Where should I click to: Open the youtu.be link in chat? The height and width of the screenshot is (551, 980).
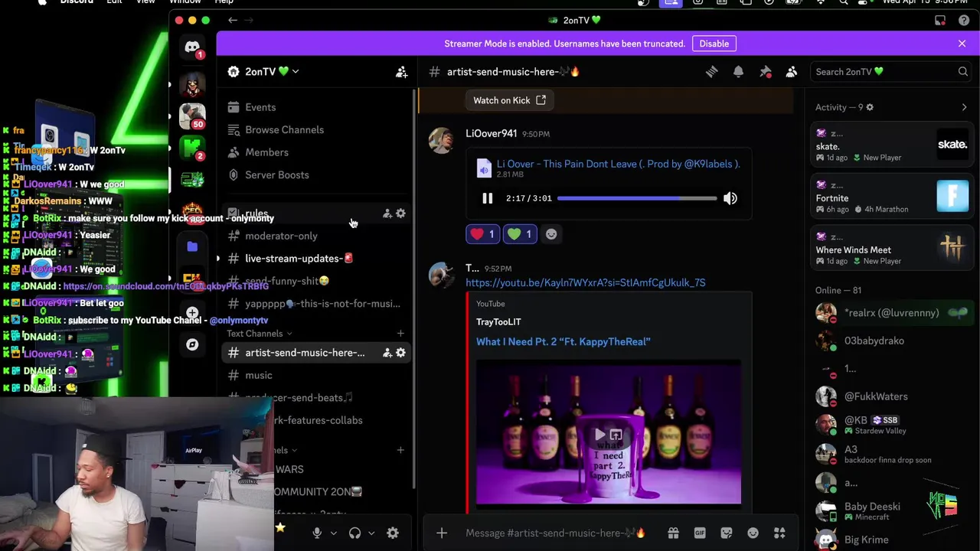click(586, 283)
